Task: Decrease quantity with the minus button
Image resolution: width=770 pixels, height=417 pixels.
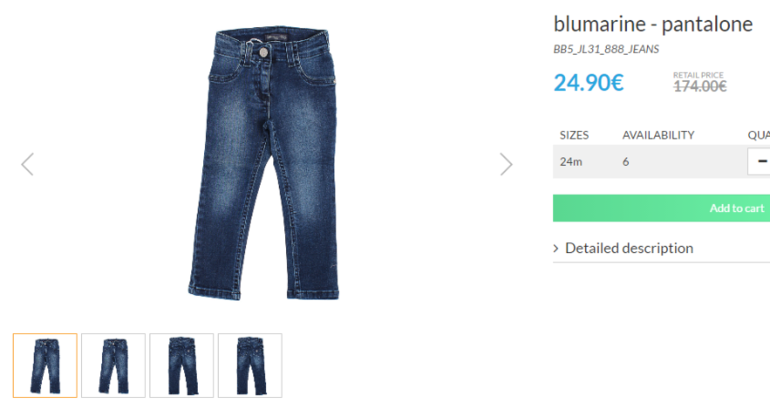Action: (x=759, y=161)
